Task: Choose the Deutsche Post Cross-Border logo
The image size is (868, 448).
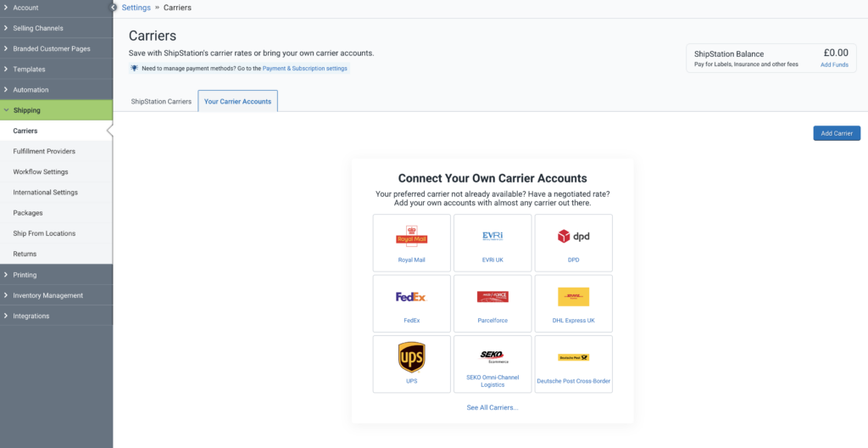Action: pos(574,357)
